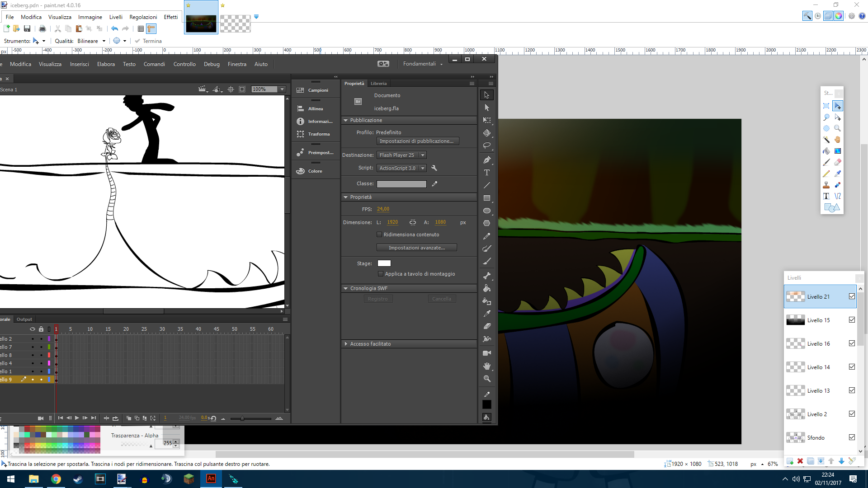Choose the Eyedropper tool in Animate toolbar
Image resolution: width=868 pixels, height=488 pixels.
[x=487, y=313]
